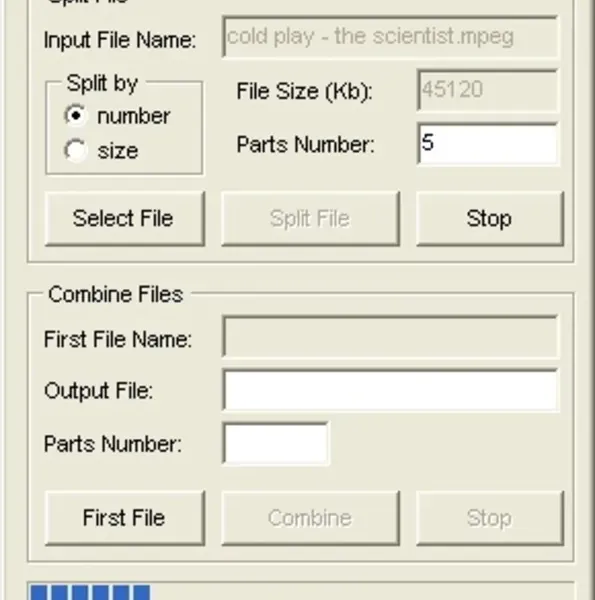
Task: Click the Select File button
Action: click(125, 218)
